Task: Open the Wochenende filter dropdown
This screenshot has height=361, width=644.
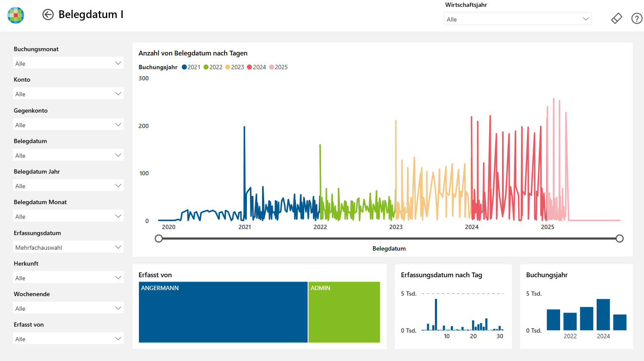Action: [68, 308]
